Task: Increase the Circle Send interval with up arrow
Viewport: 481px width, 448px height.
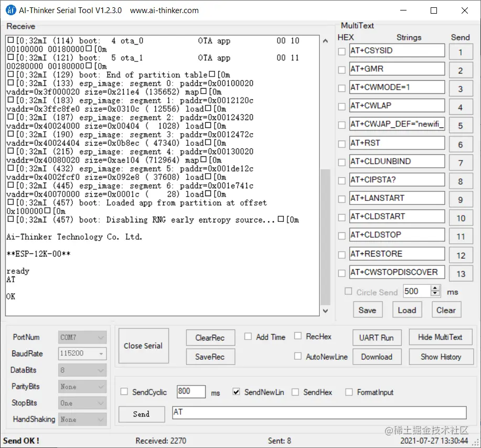Action: coord(435,289)
